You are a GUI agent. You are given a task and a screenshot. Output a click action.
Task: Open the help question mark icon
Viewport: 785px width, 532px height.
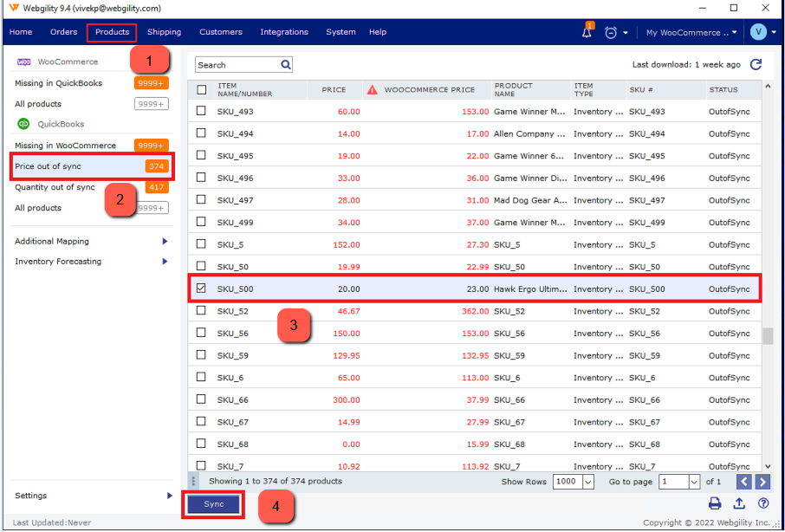point(763,503)
